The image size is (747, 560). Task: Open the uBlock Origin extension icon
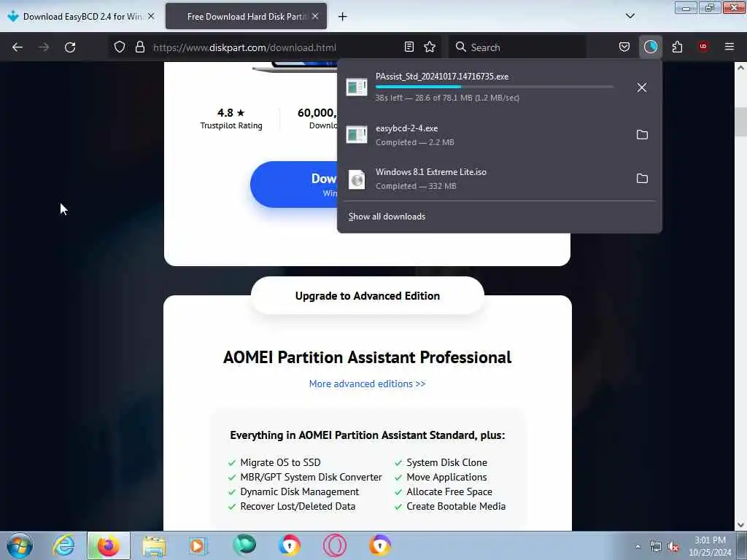click(x=703, y=47)
